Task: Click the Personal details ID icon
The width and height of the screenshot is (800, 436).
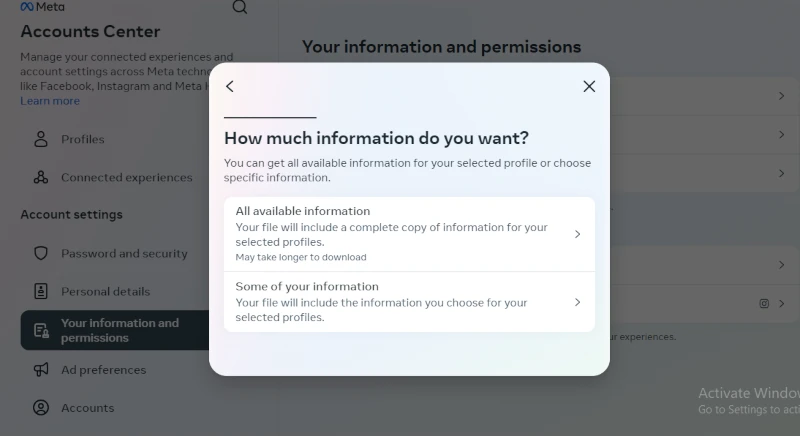Action: (41, 291)
